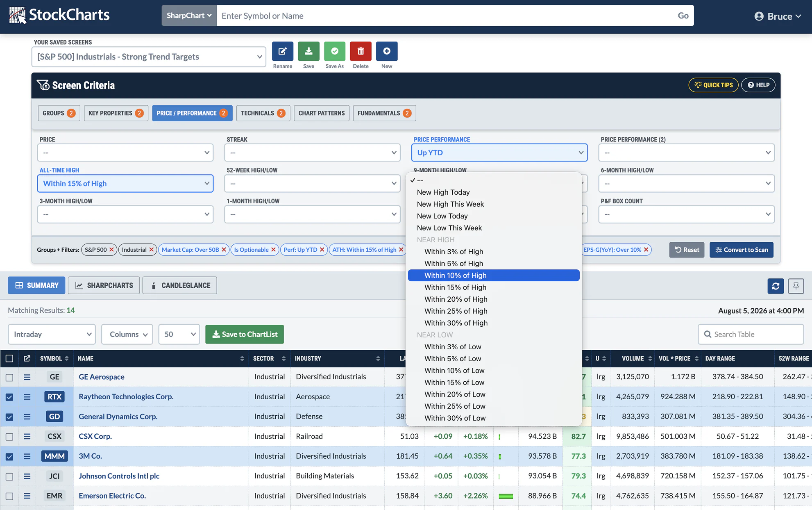The image size is (812, 510).
Task: Remove EPS-G(YoY) Over 10% filter
Action: 646,250
